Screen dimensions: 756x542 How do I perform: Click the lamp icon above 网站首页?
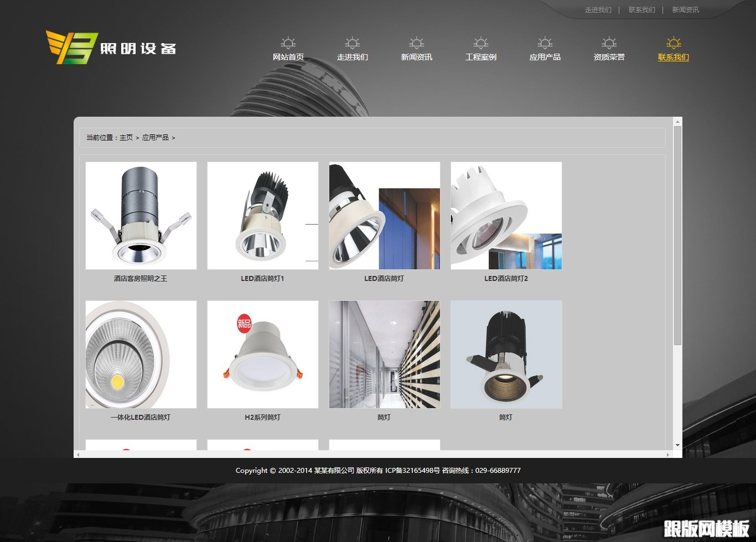pos(288,43)
